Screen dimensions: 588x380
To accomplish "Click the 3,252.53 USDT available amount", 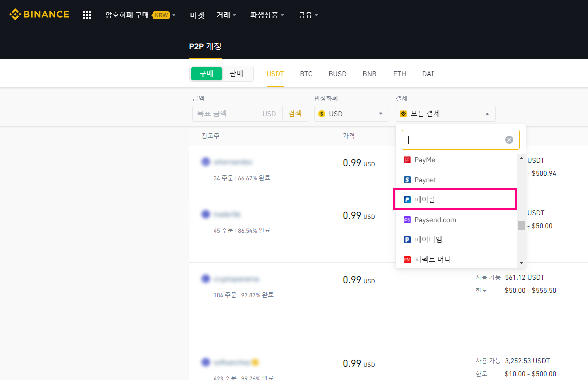I will point(527,361).
